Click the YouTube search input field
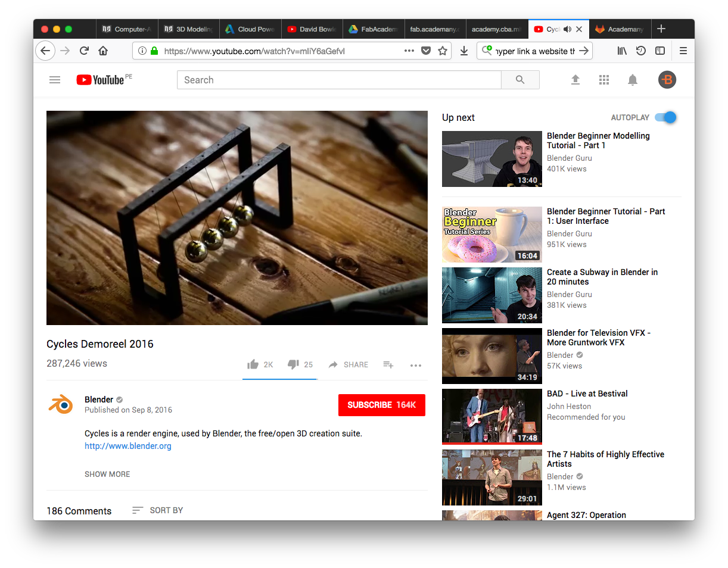Viewport: 728px width, 568px height. click(x=339, y=80)
